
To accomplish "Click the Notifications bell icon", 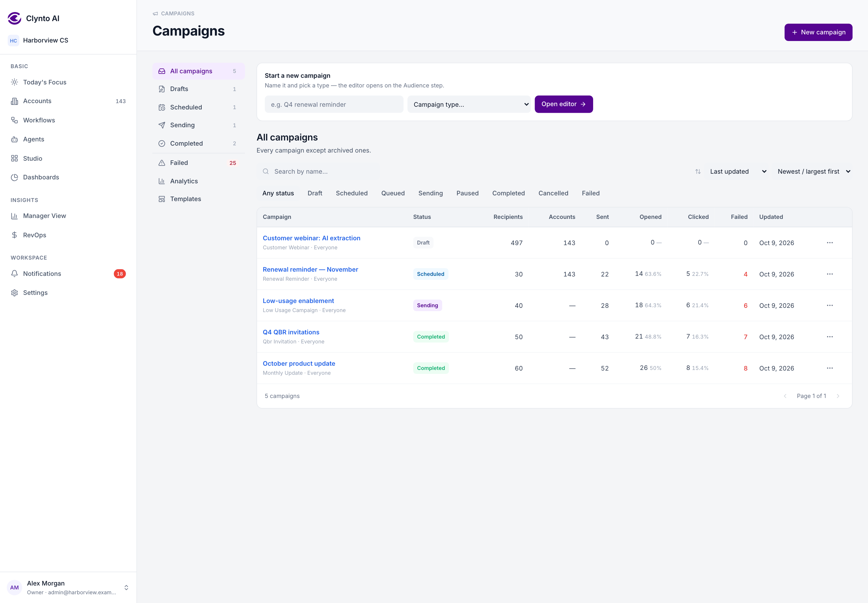I will [14, 273].
